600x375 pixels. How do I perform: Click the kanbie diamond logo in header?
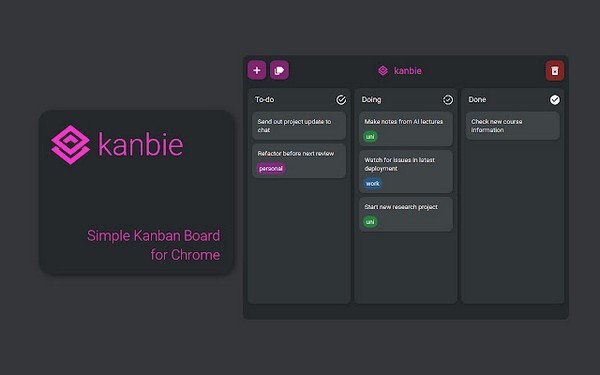[383, 70]
